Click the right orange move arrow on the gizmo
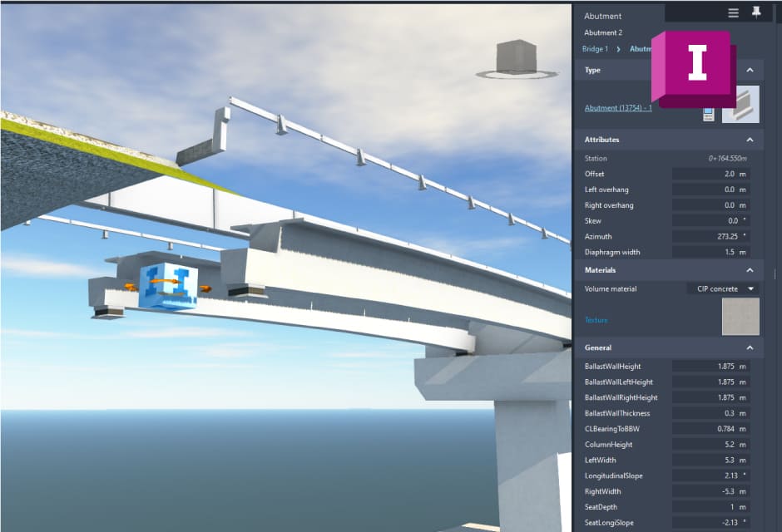782x532 pixels. [x=205, y=288]
